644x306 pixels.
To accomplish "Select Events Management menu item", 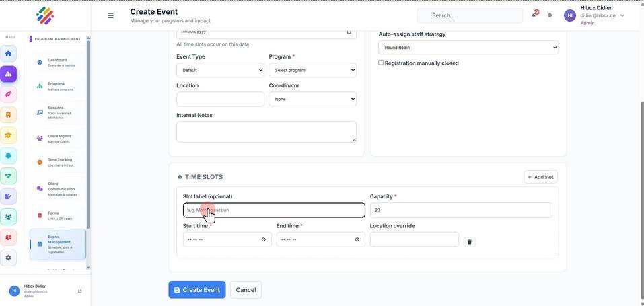I will point(57,244).
